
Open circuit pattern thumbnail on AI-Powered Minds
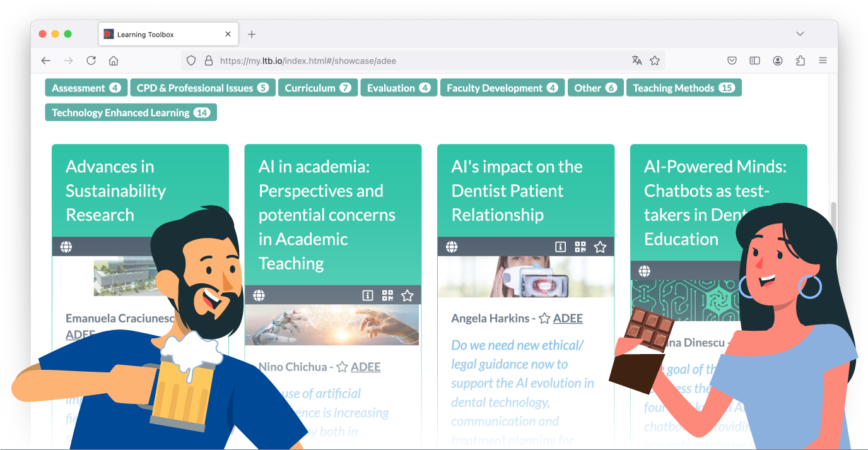coord(685,300)
